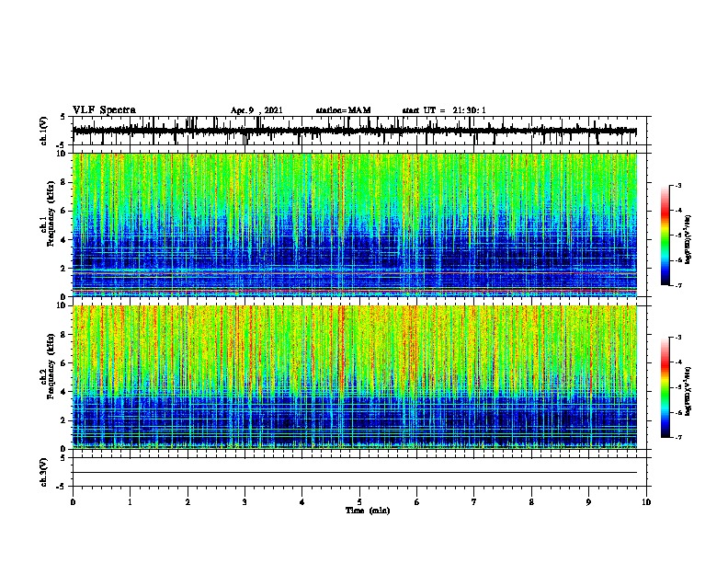
Task: Click the "8" kHz tick of ch.2 spectrogram
Action: (64, 335)
